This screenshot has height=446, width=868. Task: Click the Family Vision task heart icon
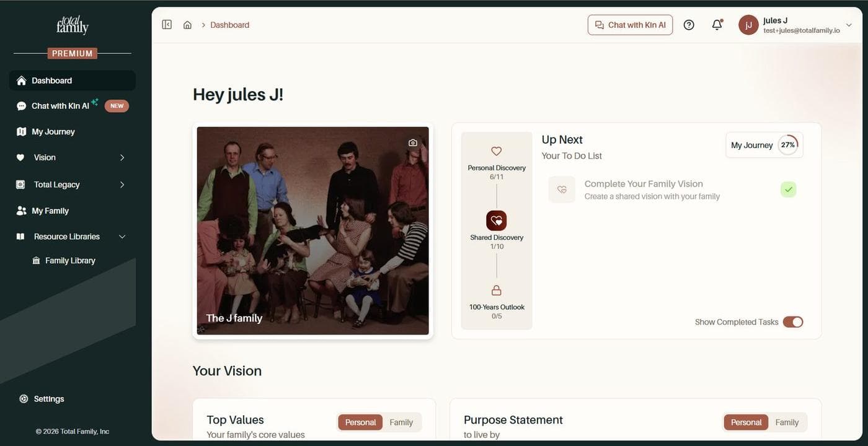pos(562,190)
